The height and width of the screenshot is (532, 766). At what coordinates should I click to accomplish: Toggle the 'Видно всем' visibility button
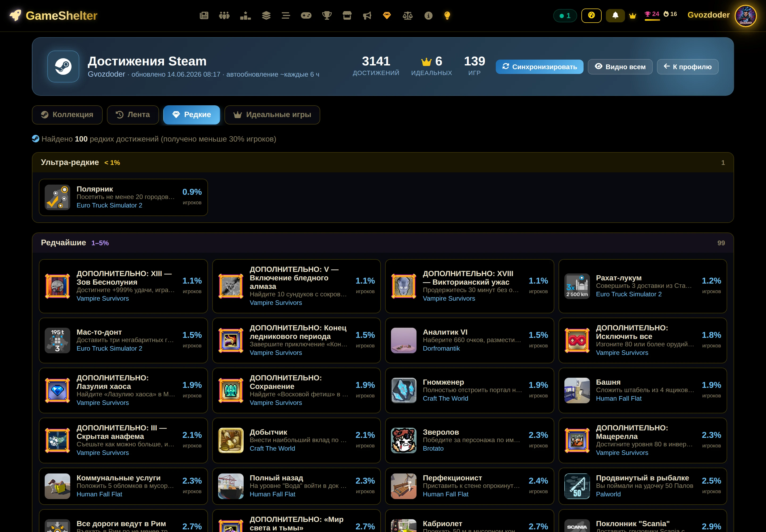(620, 67)
